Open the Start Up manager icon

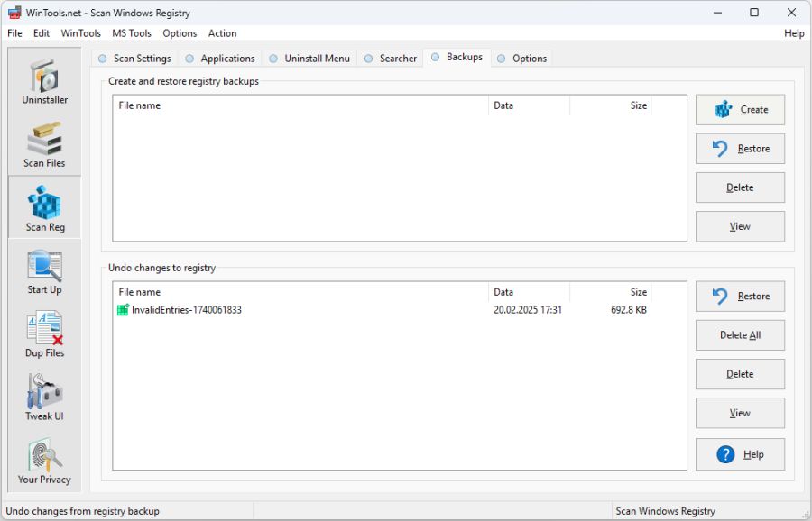point(43,270)
